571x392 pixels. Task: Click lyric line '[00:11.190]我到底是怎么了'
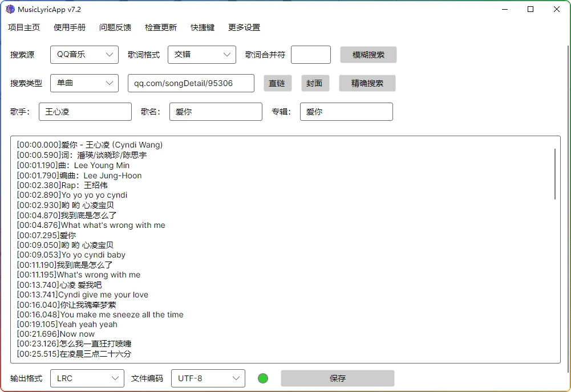(x=65, y=265)
